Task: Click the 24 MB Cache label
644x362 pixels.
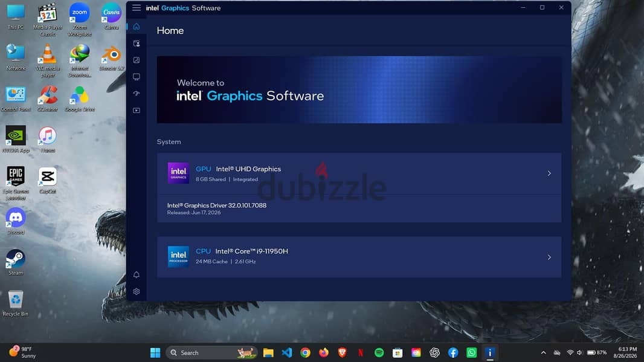Action: pos(211,262)
